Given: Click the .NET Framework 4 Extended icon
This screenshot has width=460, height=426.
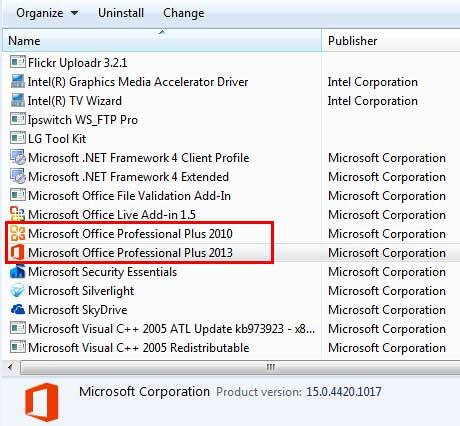Looking at the screenshot, I should pos(18,177).
